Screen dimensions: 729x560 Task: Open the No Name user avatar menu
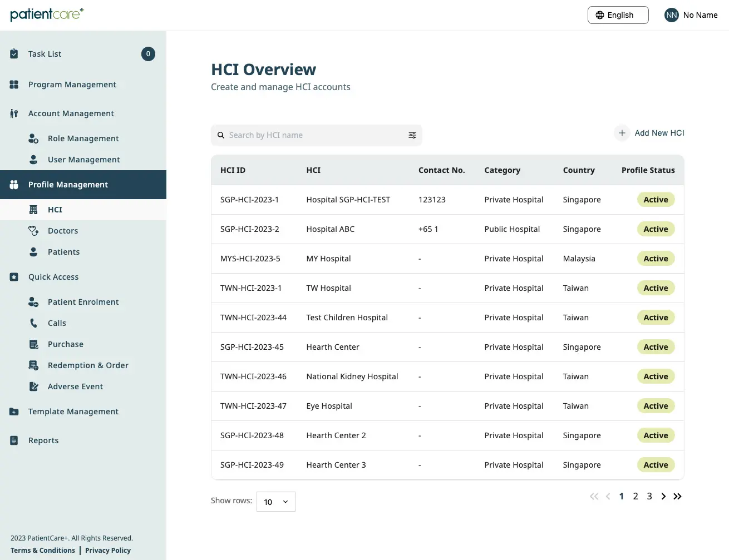[671, 15]
